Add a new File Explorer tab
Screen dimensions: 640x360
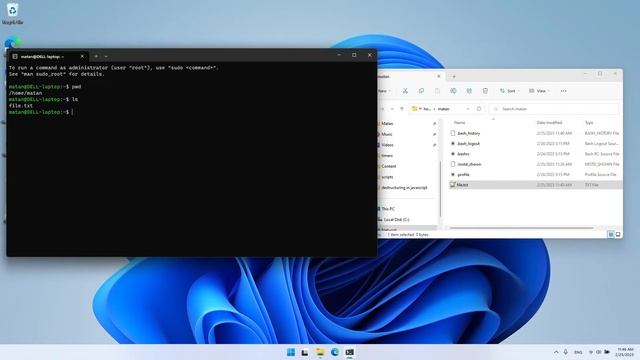pos(453,76)
